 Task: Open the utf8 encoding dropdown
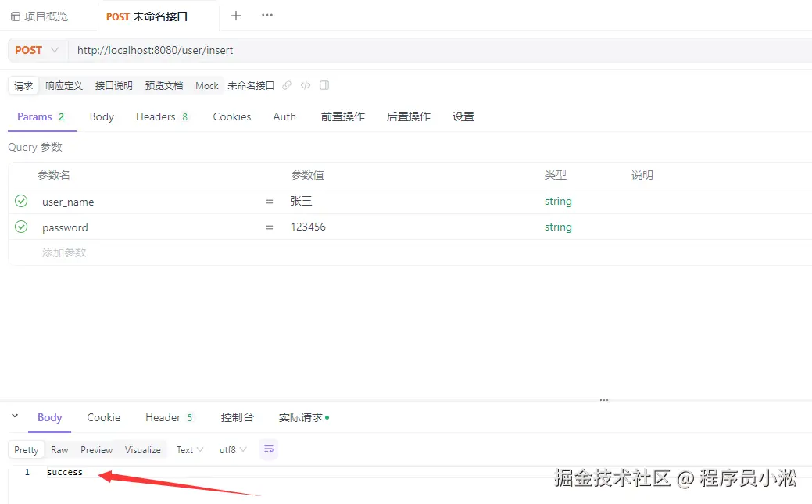coord(233,449)
